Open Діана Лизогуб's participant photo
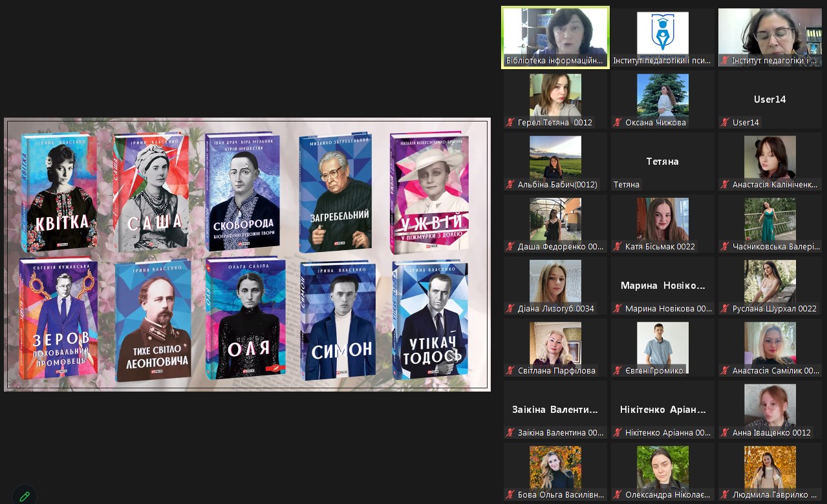 (x=555, y=281)
